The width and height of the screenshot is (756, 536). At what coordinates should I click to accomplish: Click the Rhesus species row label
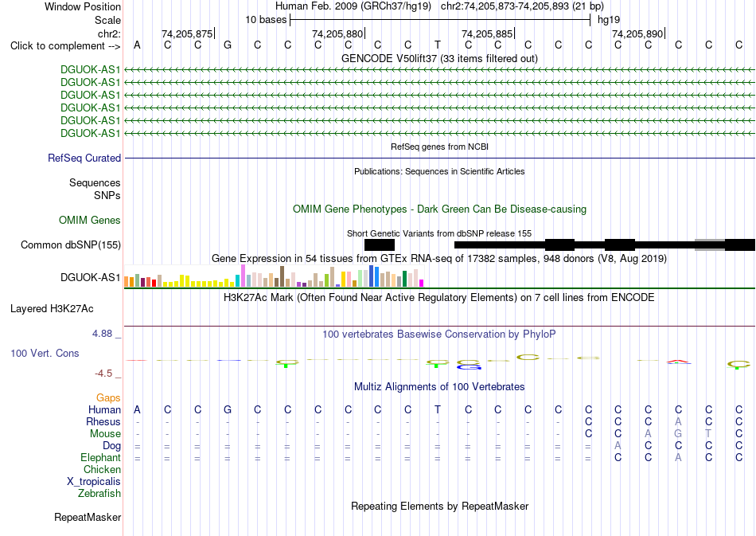[103, 422]
